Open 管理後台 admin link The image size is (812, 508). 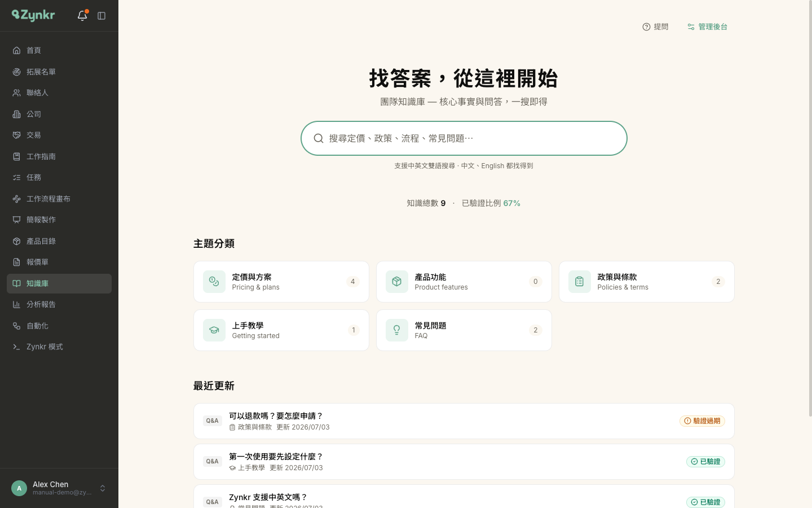point(707,27)
